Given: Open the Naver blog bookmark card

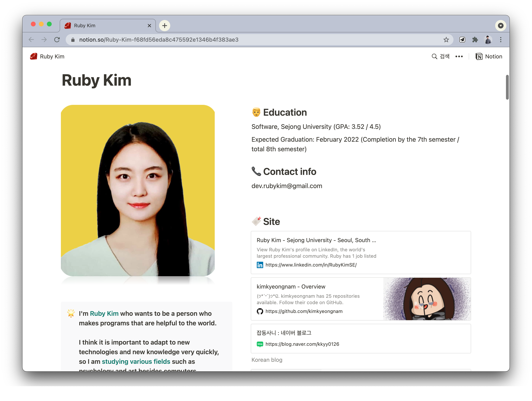Looking at the screenshot, I should [x=361, y=339].
